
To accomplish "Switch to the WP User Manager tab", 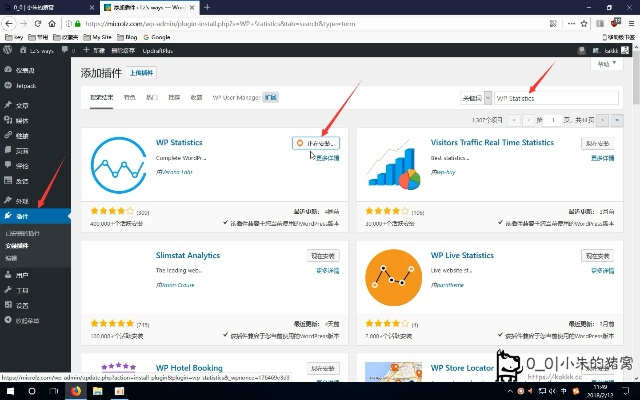I will click(236, 98).
